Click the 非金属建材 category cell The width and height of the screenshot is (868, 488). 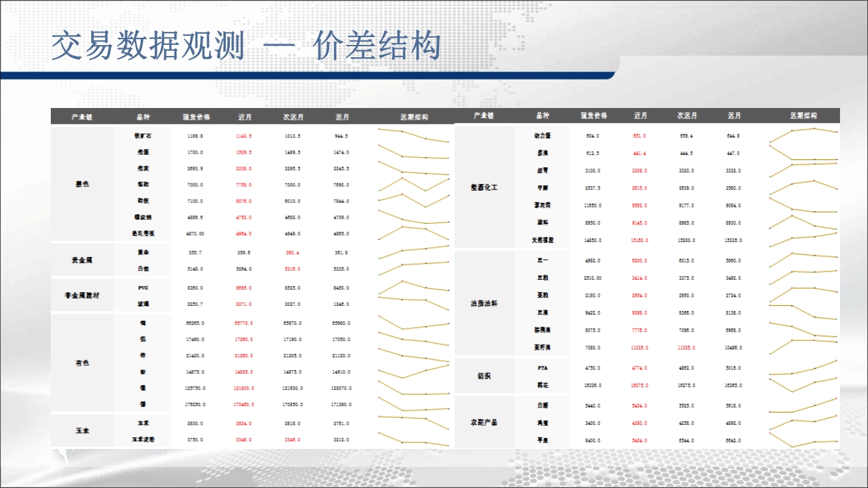pos(82,295)
